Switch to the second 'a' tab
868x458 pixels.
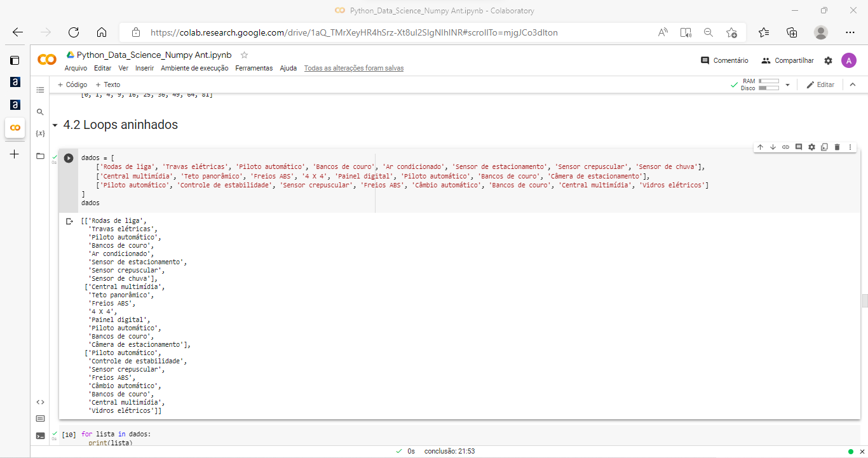15,105
